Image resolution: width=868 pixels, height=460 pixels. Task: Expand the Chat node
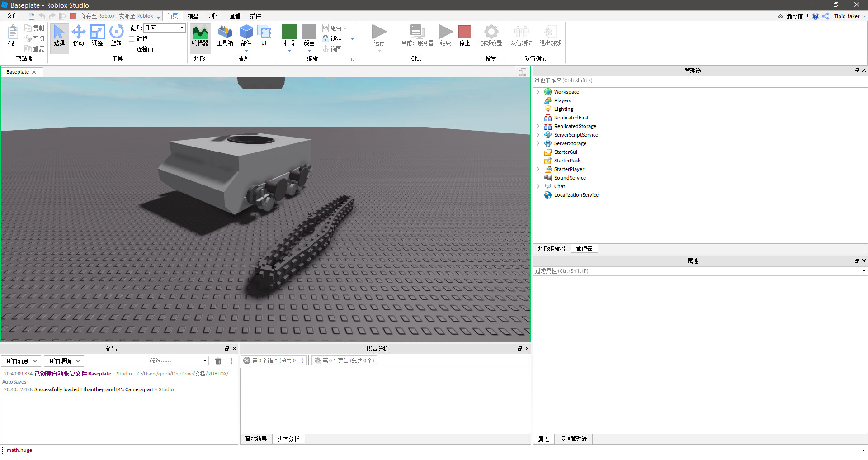pyautogui.click(x=538, y=186)
